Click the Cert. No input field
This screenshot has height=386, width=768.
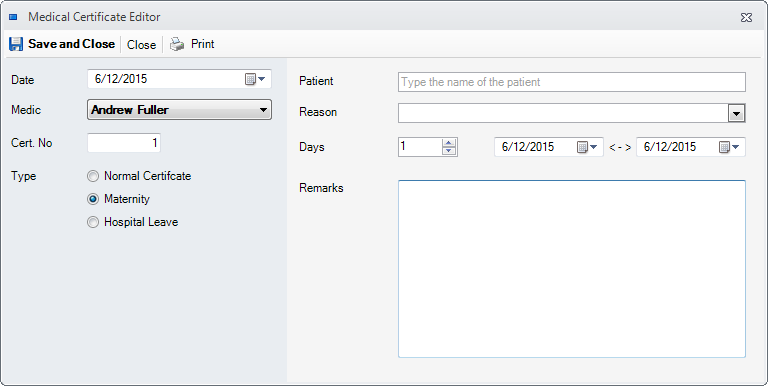pyautogui.click(x=124, y=143)
